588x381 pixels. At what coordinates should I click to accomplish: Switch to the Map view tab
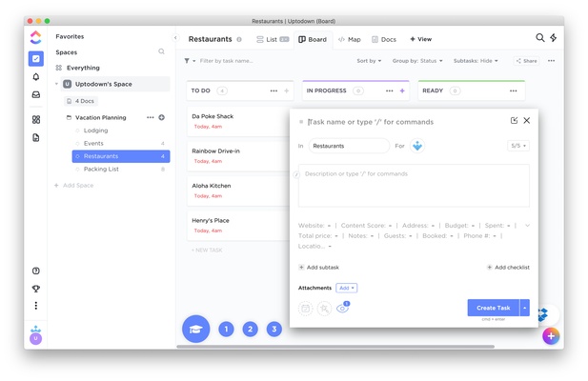coord(349,39)
